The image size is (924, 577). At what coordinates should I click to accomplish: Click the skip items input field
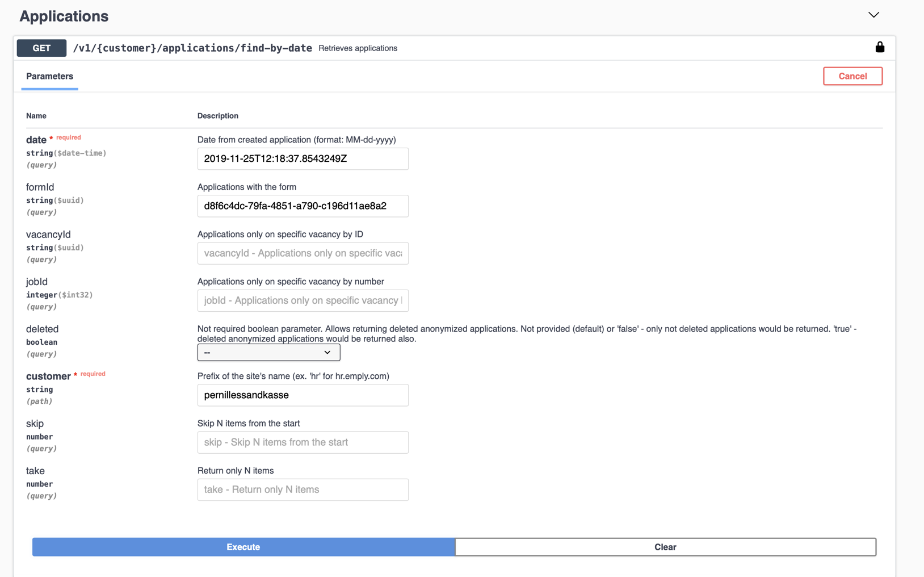click(x=303, y=442)
